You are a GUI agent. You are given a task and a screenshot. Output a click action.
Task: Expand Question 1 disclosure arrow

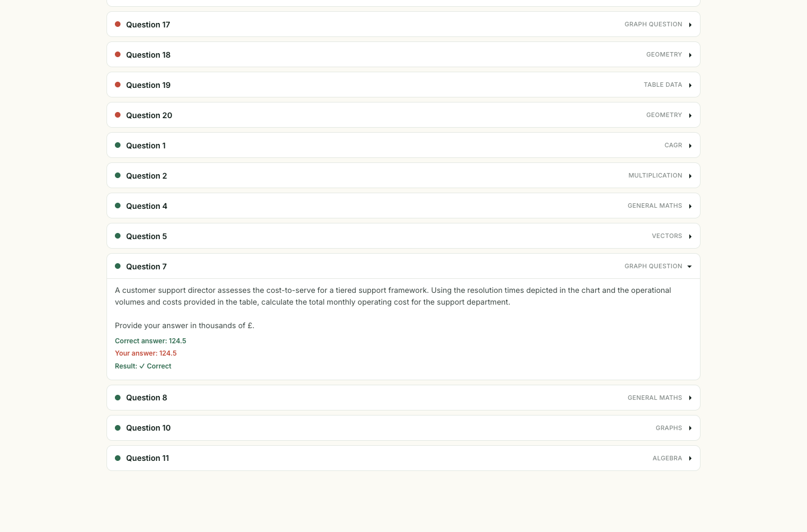(x=690, y=146)
